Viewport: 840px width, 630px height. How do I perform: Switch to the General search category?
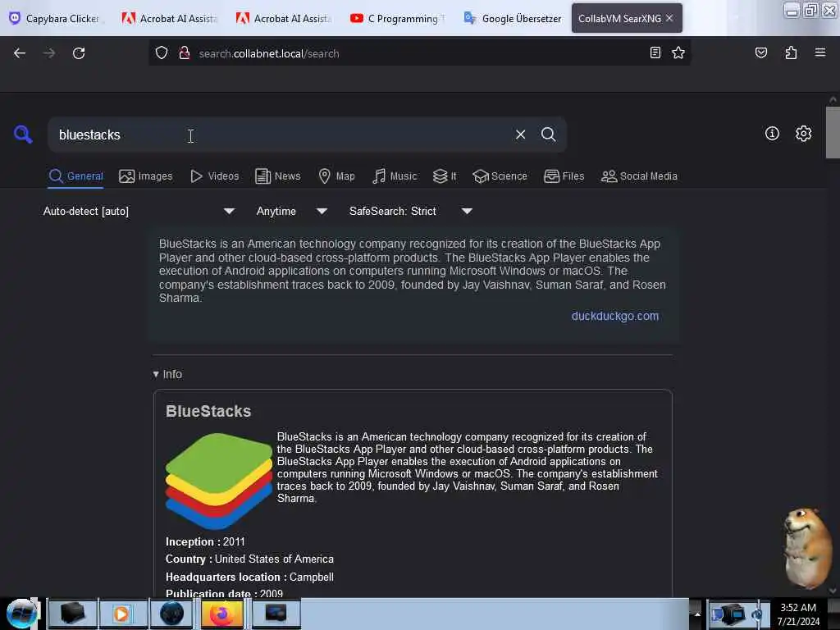click(75, 176)
